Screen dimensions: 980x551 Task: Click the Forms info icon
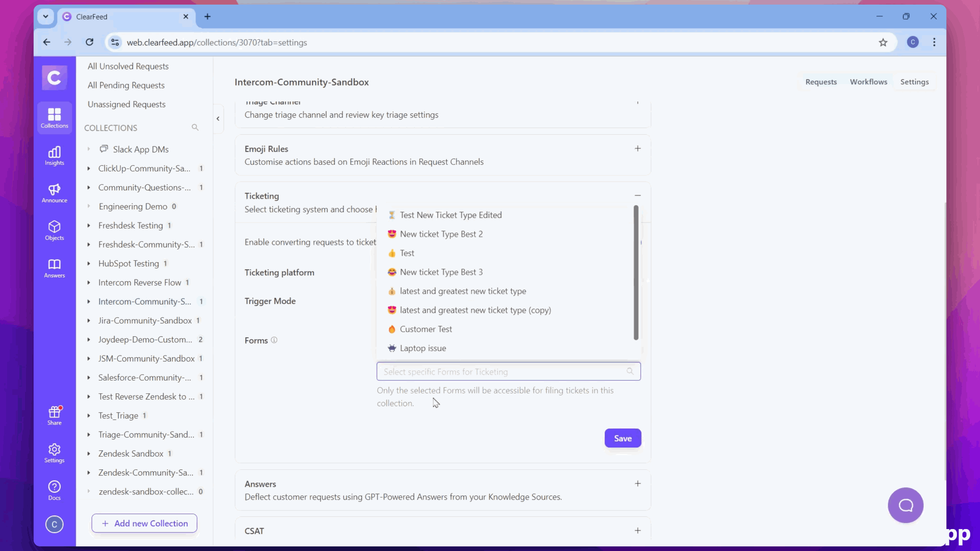[274, 340]
